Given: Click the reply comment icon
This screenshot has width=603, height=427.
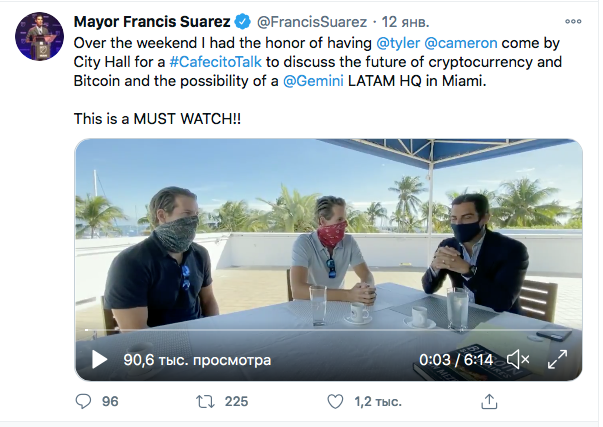Looking at the screenshot, I should click(x=83, y=401).
